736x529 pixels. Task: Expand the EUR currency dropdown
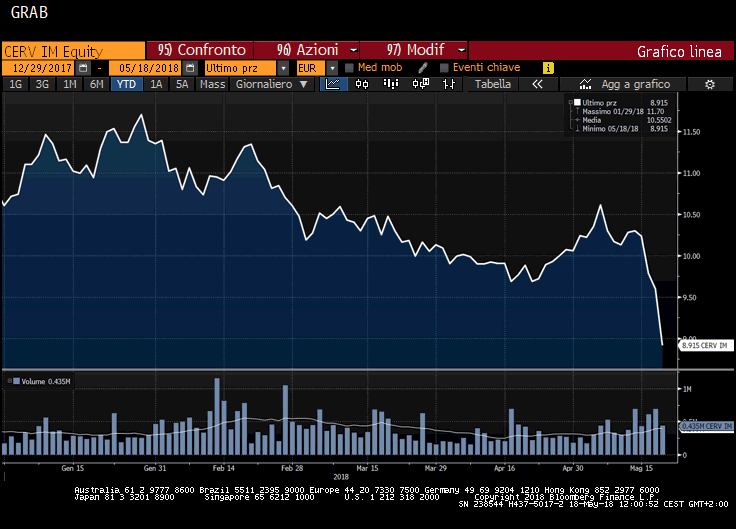click(330, 68)
